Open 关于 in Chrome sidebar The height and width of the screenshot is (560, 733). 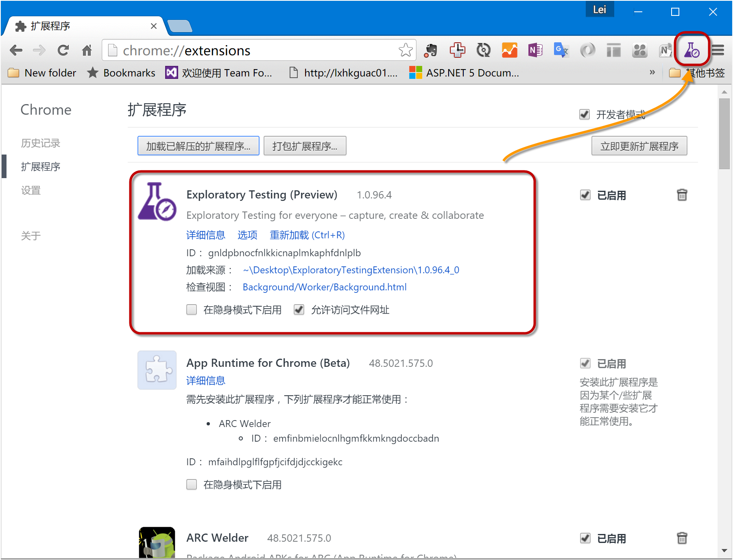coord(31,236)
